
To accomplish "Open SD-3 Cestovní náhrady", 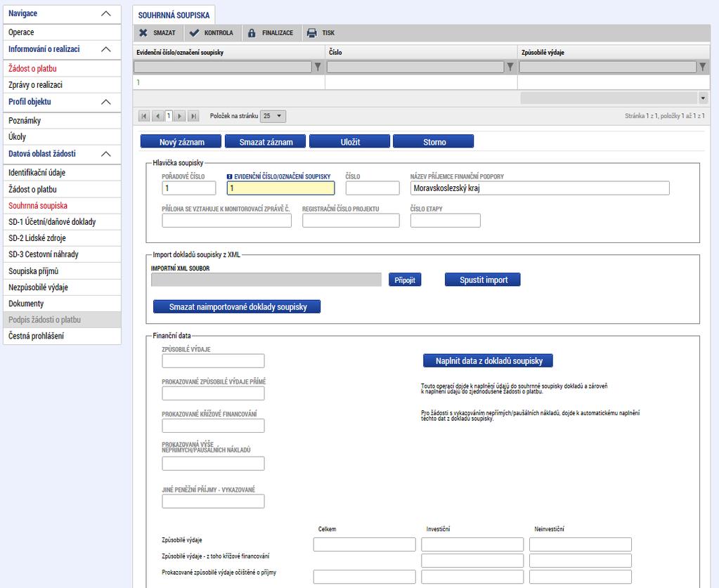I will pos(62,254).
